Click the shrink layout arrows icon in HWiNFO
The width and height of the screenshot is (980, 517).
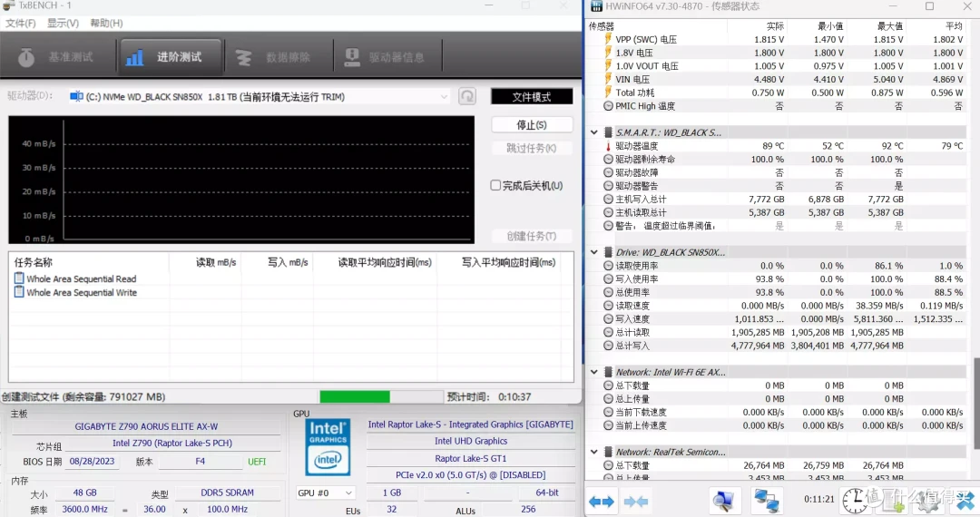pos(635,502)
